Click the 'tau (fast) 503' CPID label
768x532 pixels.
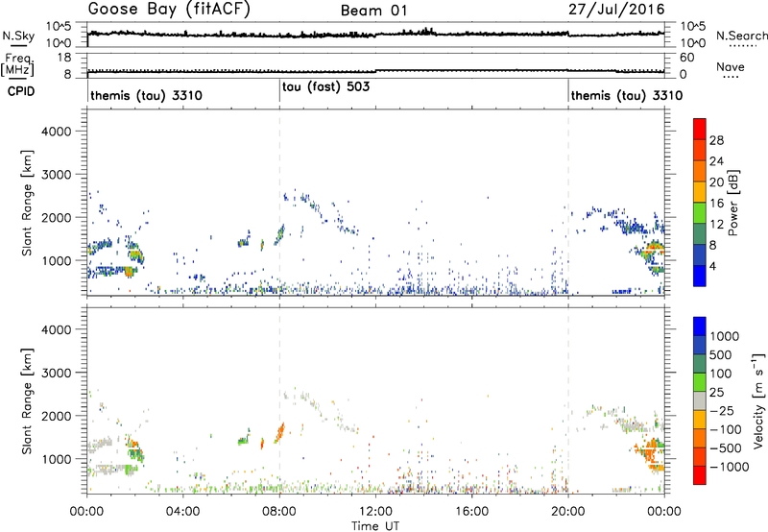(x=325, y=87)
